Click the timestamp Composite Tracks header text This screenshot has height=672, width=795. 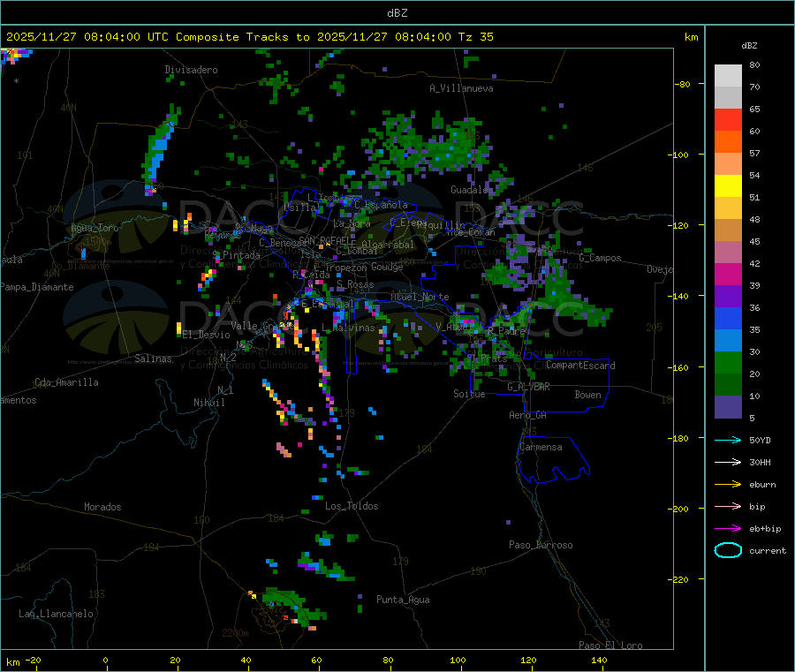(x=249, y=37)
